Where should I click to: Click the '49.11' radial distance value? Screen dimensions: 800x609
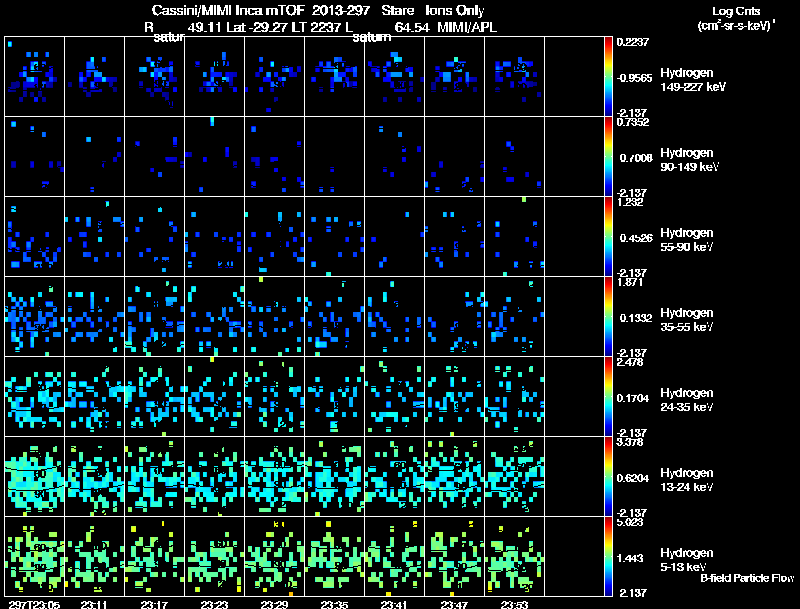pyautogui.click(x=204, y=28)
